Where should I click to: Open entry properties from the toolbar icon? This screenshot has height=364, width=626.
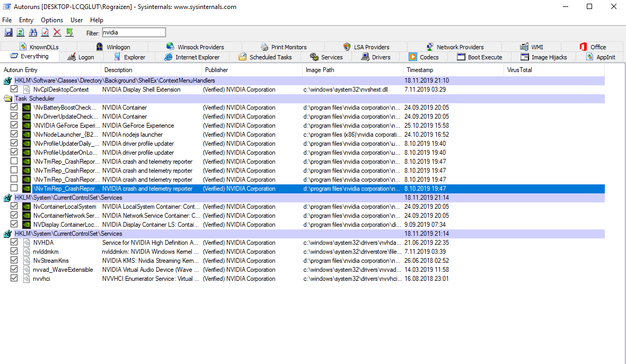coord(45,32)
